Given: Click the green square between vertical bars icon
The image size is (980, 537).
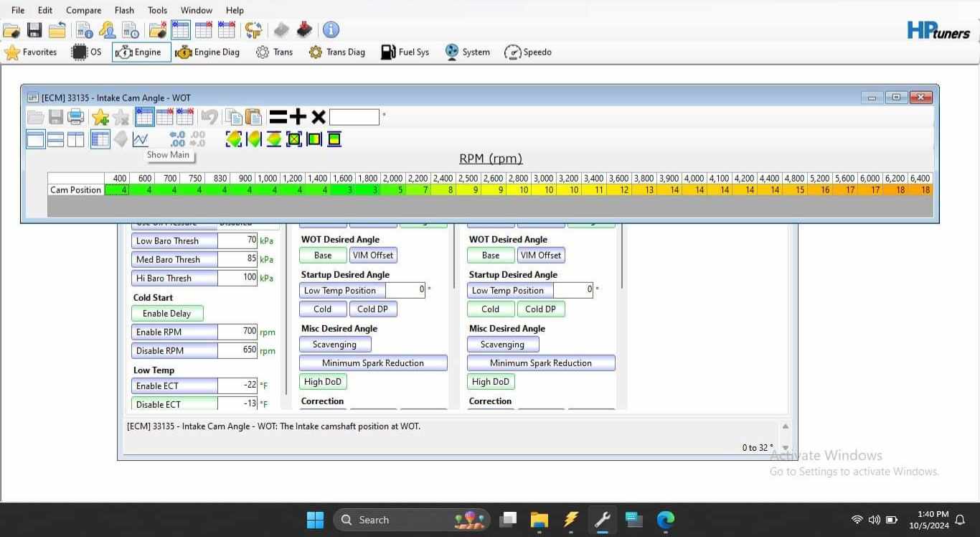Looking at the screenshot, I should click(x=314, y=139).
